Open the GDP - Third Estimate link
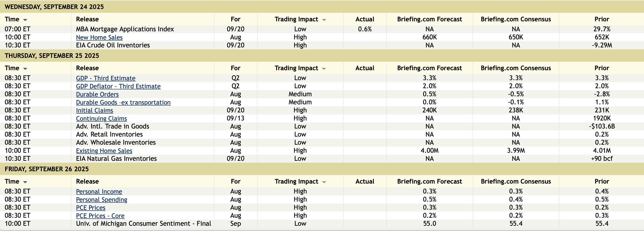 105,78
